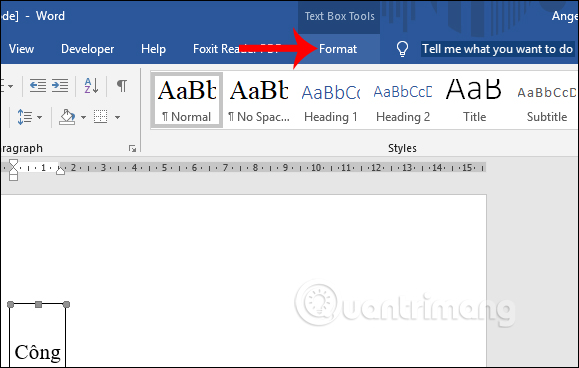Open the Foxit Reader PDF tab
The image size is (579, 368).
[237, 49]
